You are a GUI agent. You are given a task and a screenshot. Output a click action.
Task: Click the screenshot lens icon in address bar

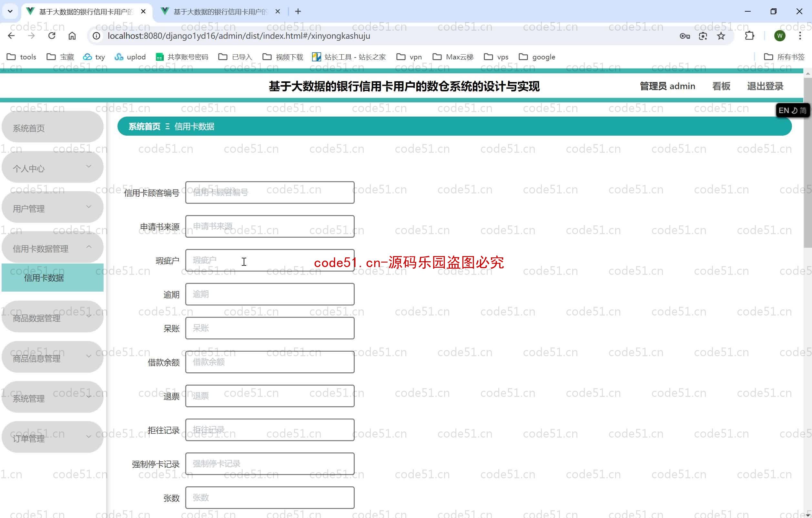[703, 36]
